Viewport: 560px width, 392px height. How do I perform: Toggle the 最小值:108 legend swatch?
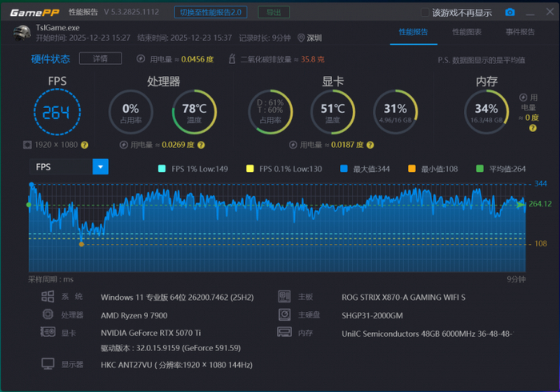412,169
